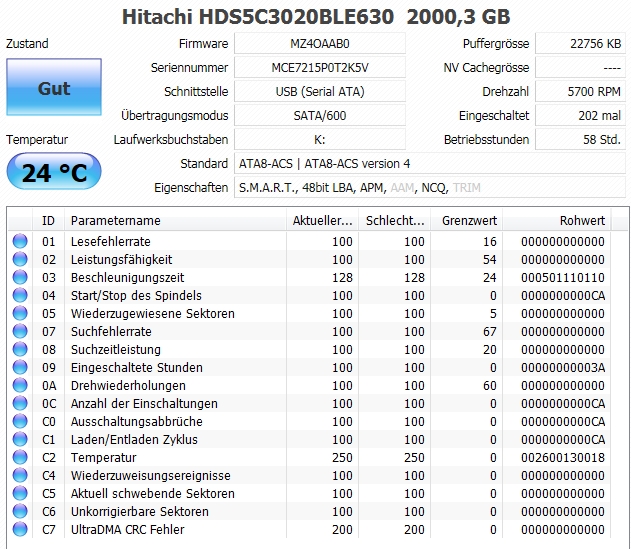Click the status orb for Temperatur attribute C2
The image size is (631, 549).
20,457
